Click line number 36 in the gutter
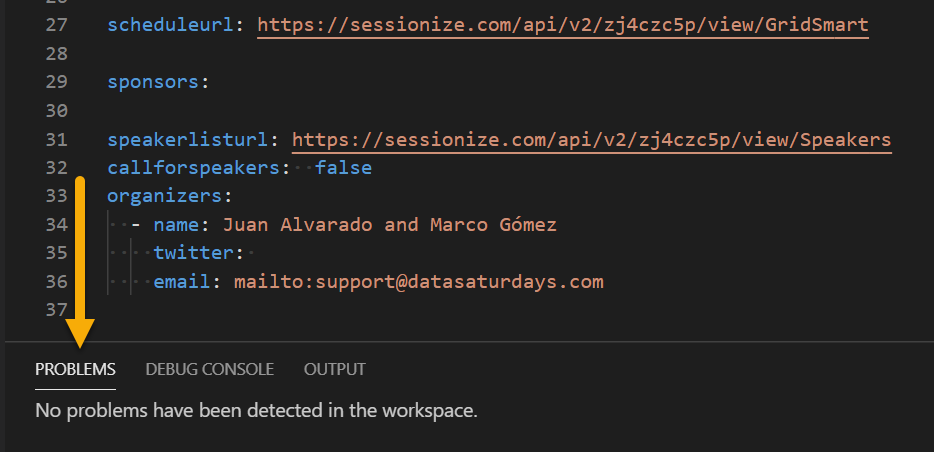Screen dimensions: 934x452 pyautogui.click(x=57, y=282)
